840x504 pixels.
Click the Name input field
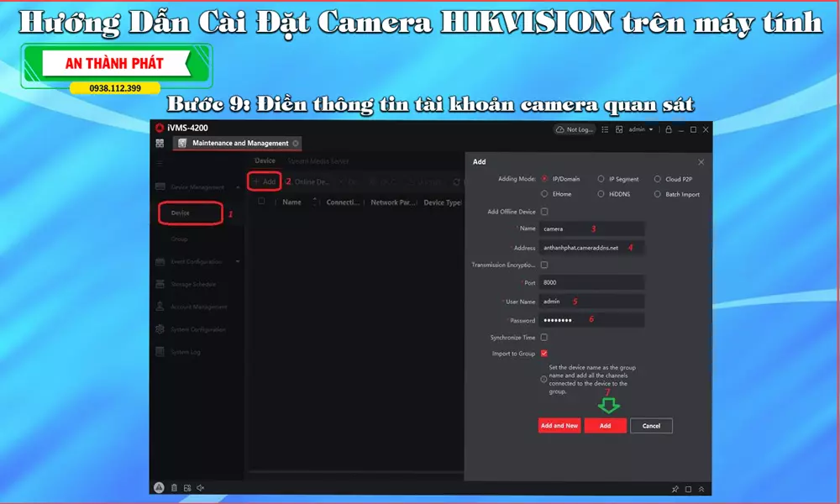(591, 228)
